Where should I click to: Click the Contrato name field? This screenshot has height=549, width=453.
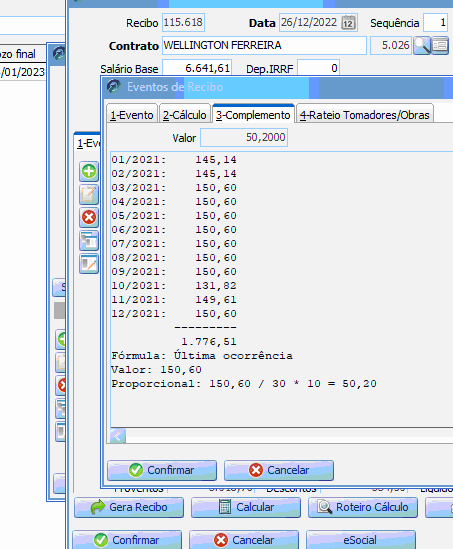[264, 46]
